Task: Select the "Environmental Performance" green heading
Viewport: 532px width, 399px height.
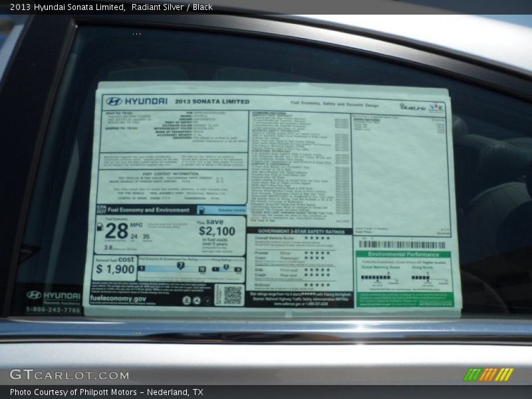Action: [x=404, y=254]
